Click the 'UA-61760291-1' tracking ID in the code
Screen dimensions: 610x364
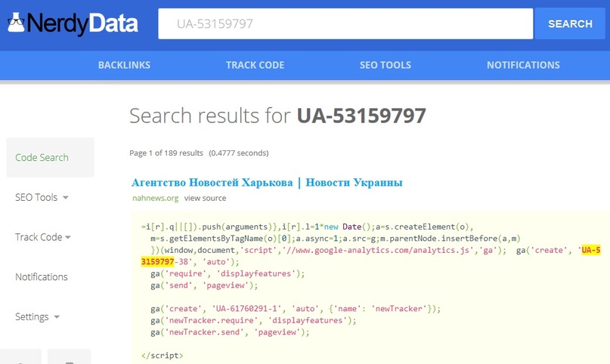click(246, 309)
